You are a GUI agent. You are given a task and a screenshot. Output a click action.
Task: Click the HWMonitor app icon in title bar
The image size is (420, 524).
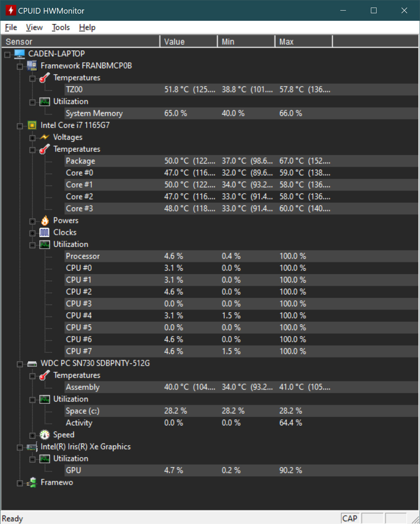(x=11, y=11)
